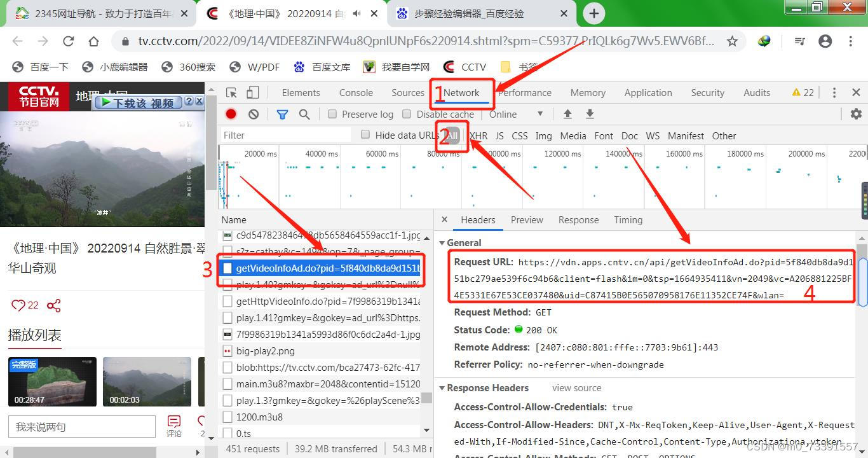Open DevTools more options menu

[x=834, y=93]
